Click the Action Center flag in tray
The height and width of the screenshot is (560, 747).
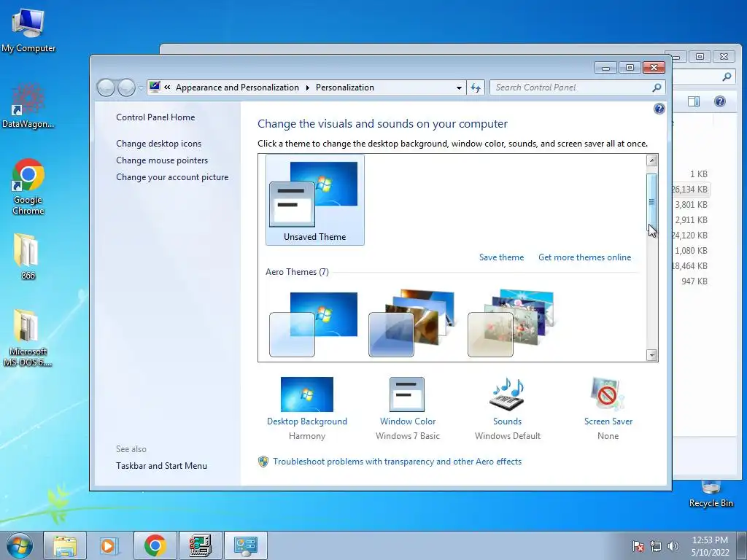[x=638, y=546]
